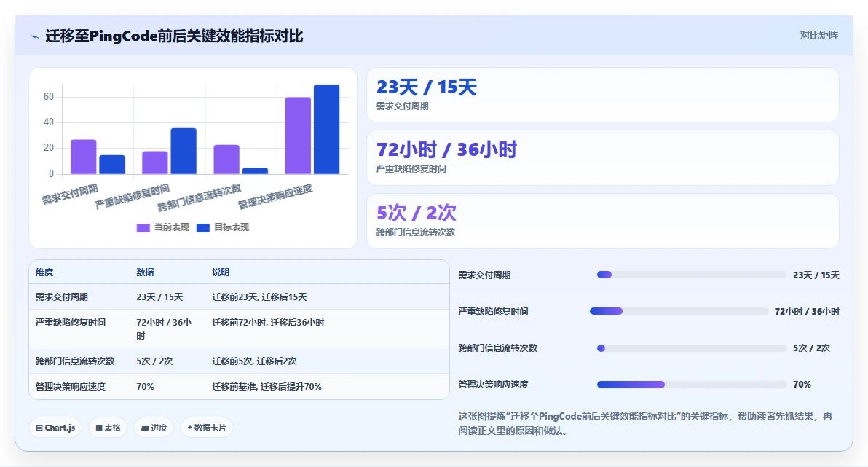Viewport: 868px width, 467px height.
Task: Click the Chart.js tag chip
Action: pyautogui.click(x=55, y=428)
